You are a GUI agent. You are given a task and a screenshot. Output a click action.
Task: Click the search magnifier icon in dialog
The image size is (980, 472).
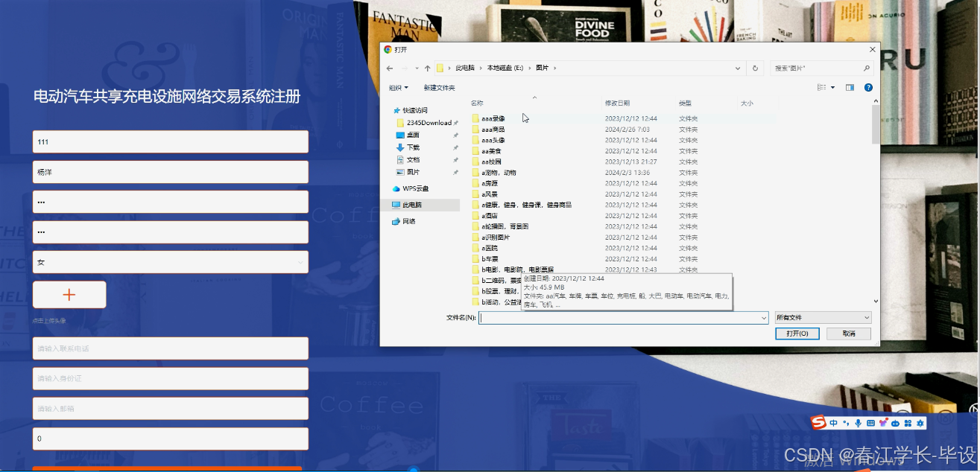[x=867, y=68]
